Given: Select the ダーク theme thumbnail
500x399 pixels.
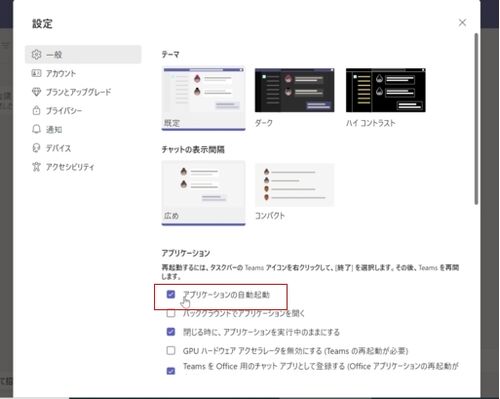Looking at the screenshot, I should point(295,90).
